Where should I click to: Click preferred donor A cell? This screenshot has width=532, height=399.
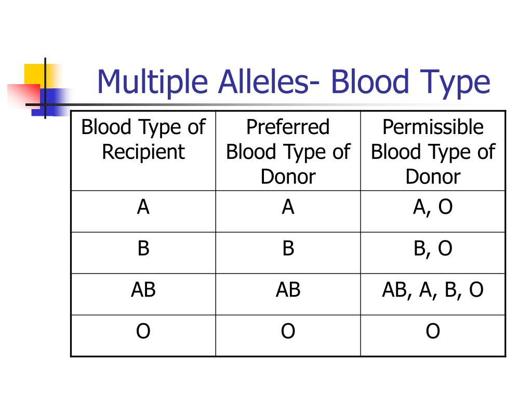point(288,211)
